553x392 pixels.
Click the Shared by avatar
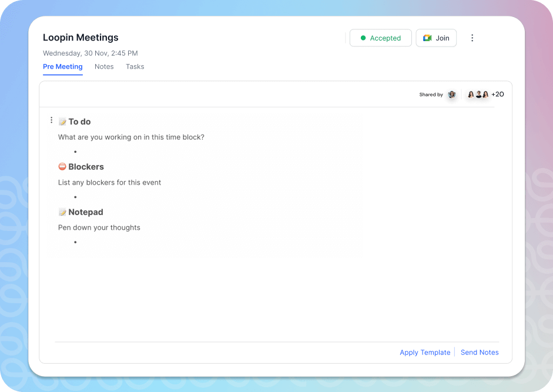pos(452,94)
